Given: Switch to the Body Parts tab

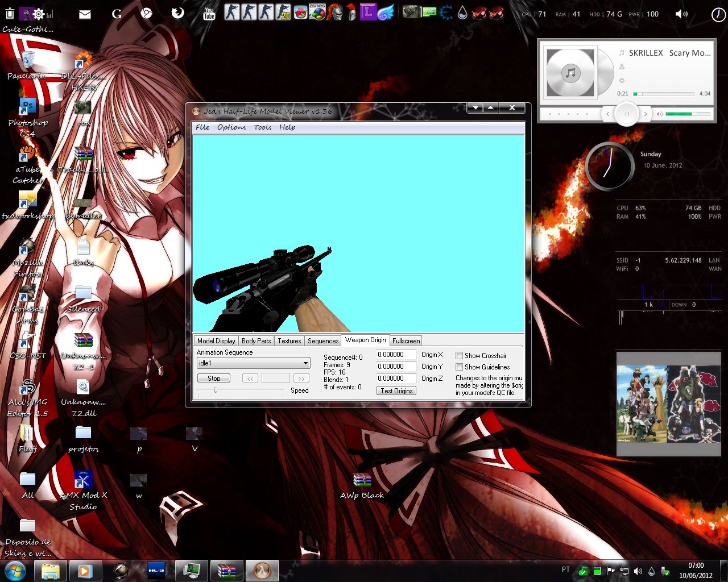Looking at the screenshot, I should click(257, 341).
